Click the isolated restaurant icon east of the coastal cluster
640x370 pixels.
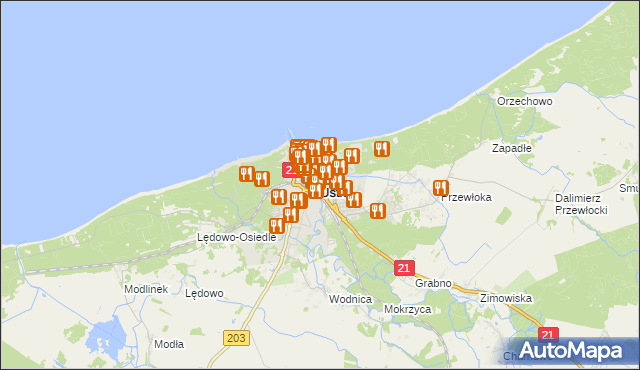point(381,149)
